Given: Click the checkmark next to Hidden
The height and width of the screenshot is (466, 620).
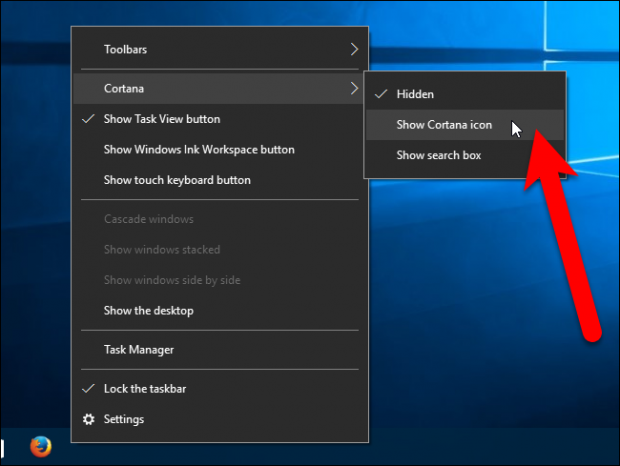Looking at the screenshot, I should click(380, 94).
